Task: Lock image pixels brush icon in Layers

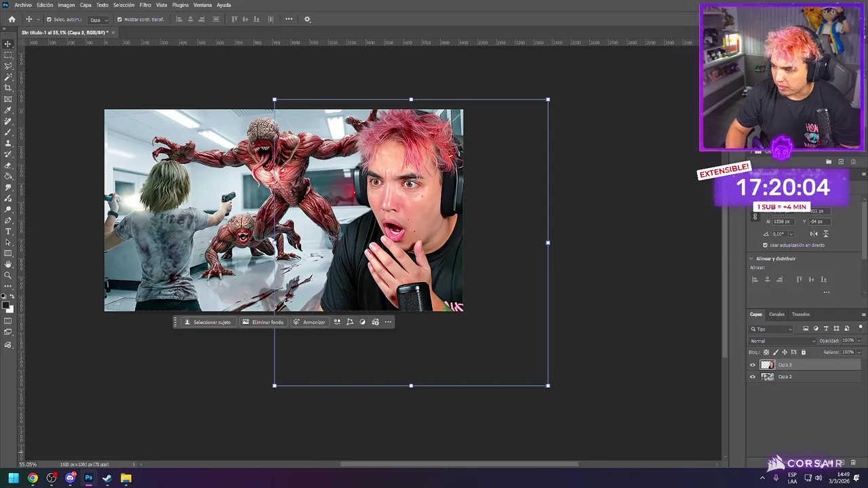Action: click(776, 352)
